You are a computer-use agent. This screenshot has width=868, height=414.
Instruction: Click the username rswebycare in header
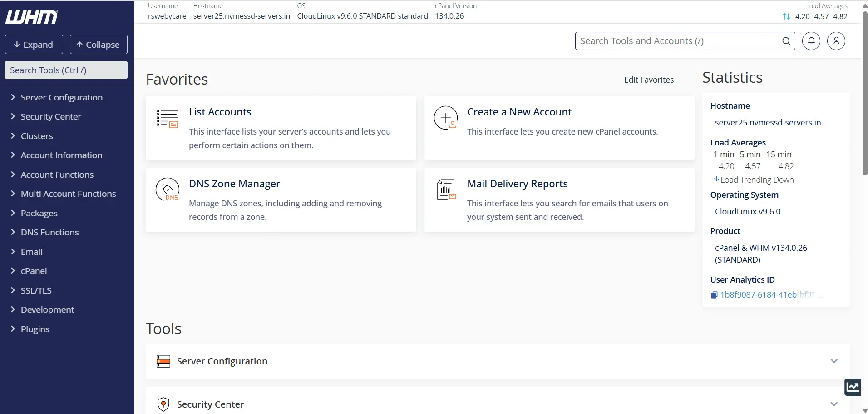167,16
